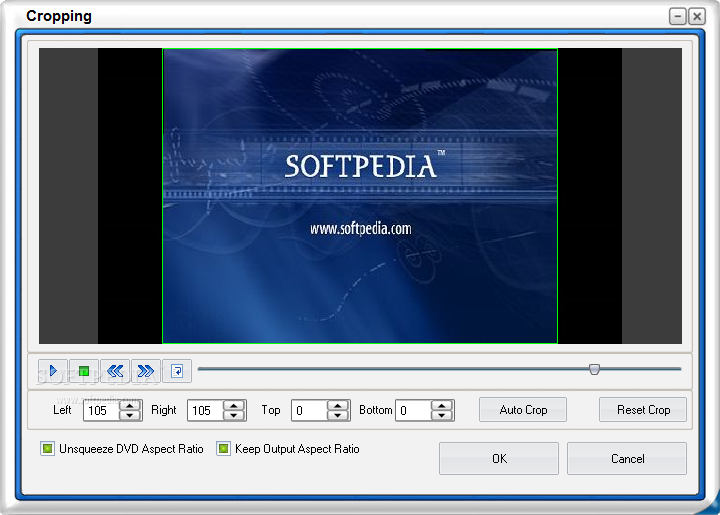The height and width of the screenshot is (515, 720).
Task: Toggle Keep Output Aspect Ratio checkbox
Action: pyautogui.click(x=223, y=448)
